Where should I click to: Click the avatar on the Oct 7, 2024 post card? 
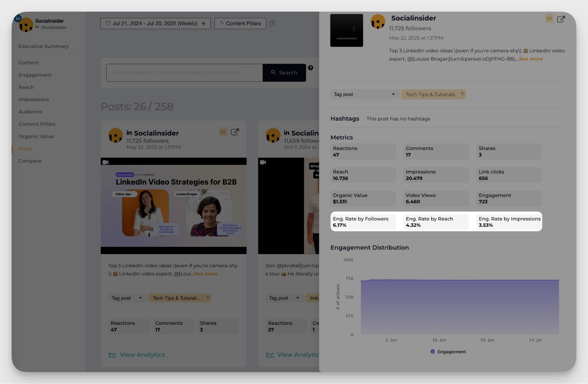point(273,135)
